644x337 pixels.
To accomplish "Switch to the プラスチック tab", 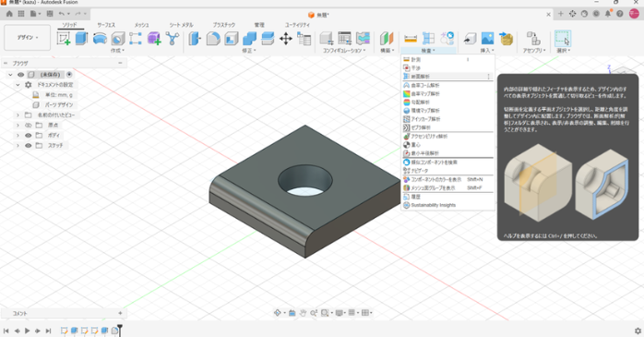I will pos(224,25).
